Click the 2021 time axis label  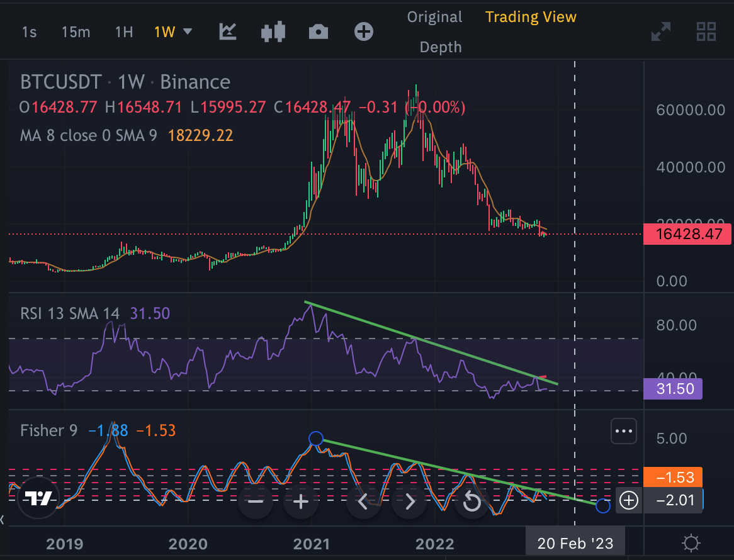312,544
